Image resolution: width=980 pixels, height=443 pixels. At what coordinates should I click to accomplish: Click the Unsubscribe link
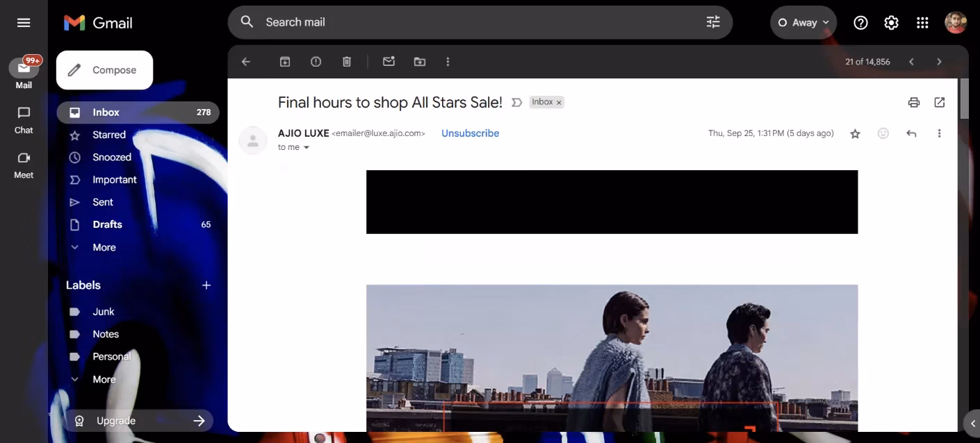pos(470,133)
